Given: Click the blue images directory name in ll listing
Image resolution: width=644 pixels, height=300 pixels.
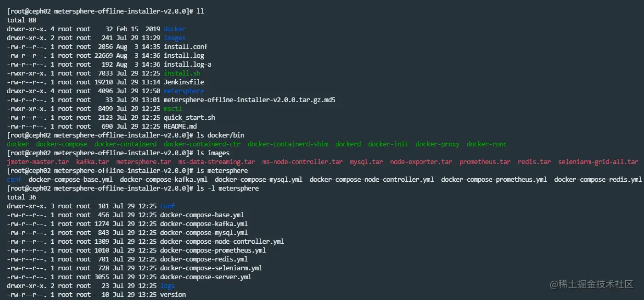Looking at the screenshot, I should point(175,38).
